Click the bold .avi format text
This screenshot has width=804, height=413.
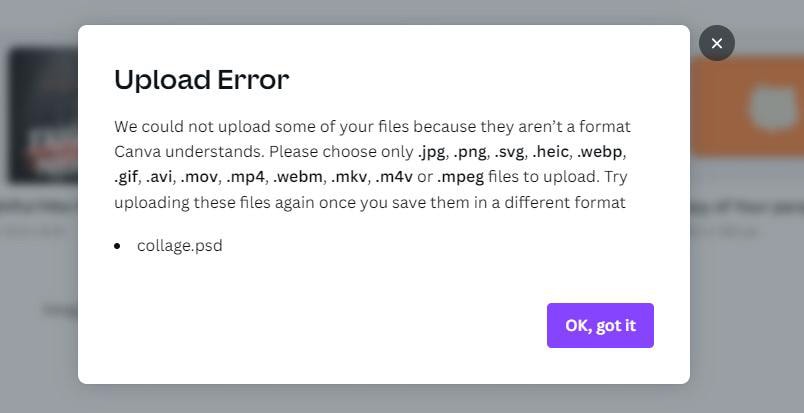(x=159, y=177)
